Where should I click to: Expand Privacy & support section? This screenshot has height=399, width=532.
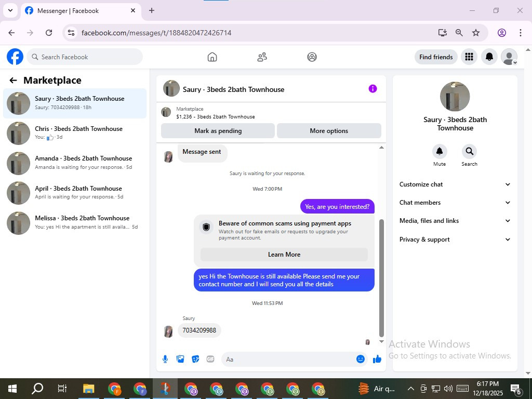(x=455, y=240)
